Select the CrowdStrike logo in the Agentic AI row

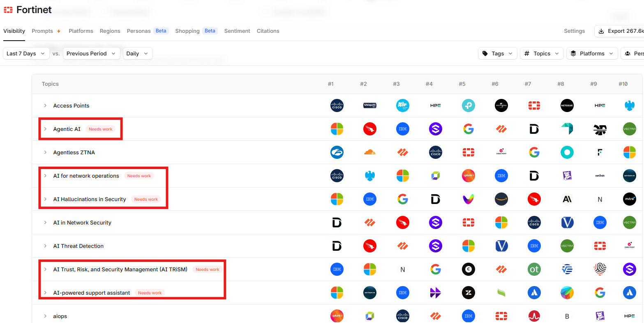pos(370,129)
